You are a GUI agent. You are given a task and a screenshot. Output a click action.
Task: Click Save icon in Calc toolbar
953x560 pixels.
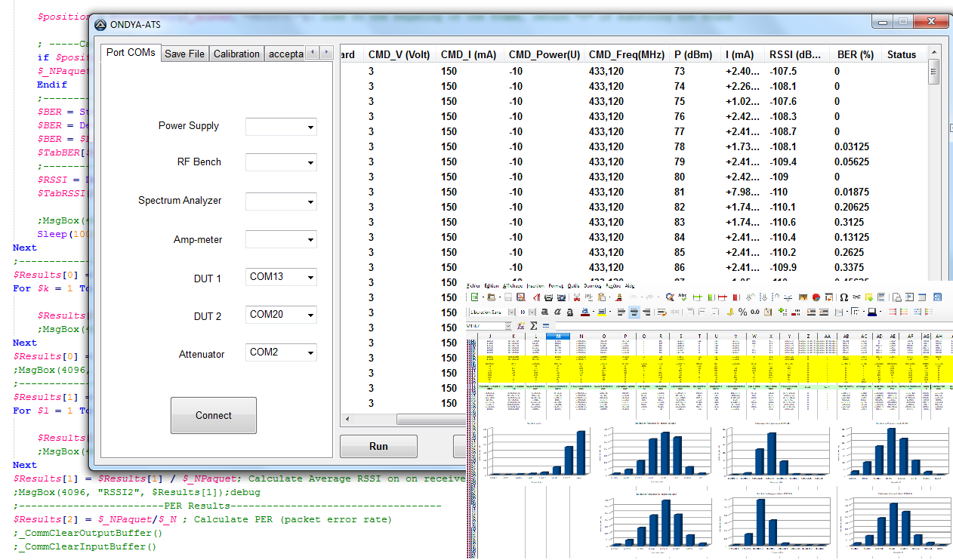[x=508, y=297]
